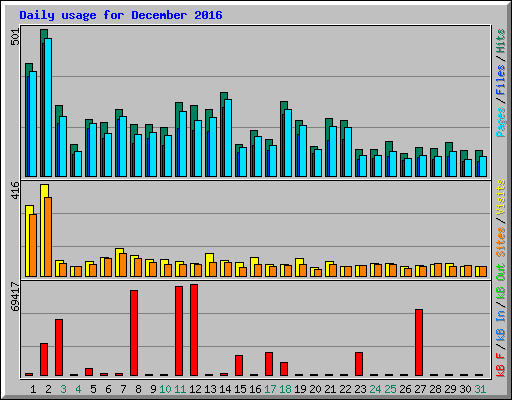Click day label 12 on x-axis
The width and height of the screenshot is (512, 400).
195,389
